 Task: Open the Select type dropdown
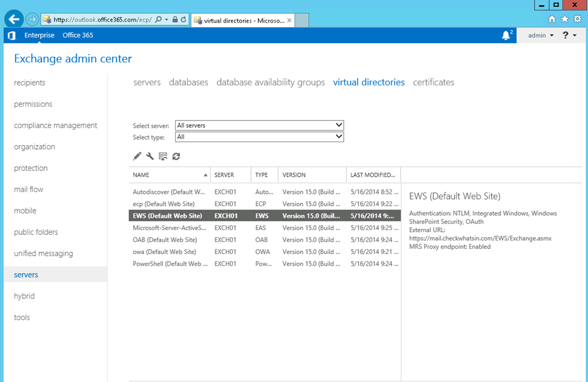click(x=260, y=137)
